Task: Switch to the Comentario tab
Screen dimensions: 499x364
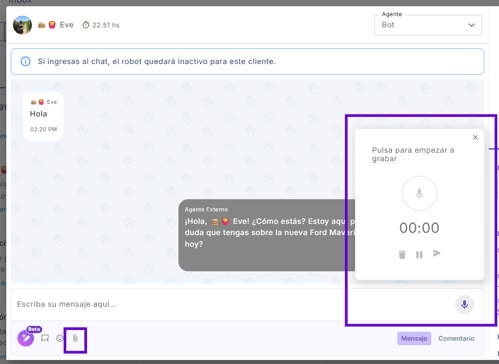Action: coord(456,338)
